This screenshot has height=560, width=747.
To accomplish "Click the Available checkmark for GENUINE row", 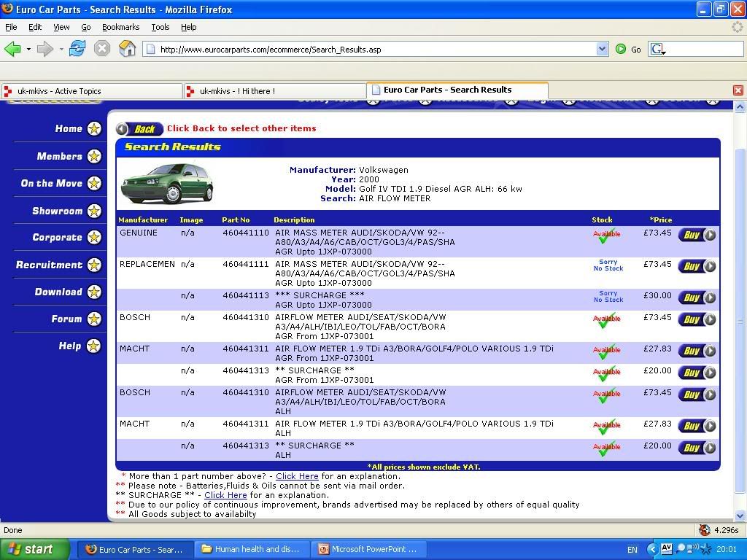I will point(606,236).
